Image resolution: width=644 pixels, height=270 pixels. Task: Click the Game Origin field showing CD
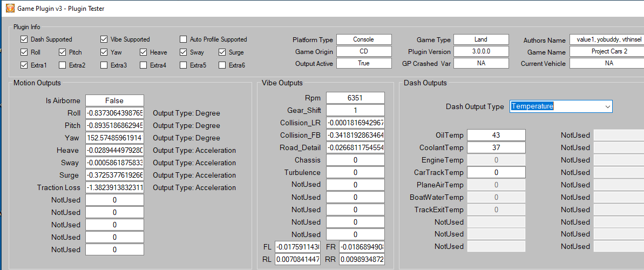(x=364, y=51)
